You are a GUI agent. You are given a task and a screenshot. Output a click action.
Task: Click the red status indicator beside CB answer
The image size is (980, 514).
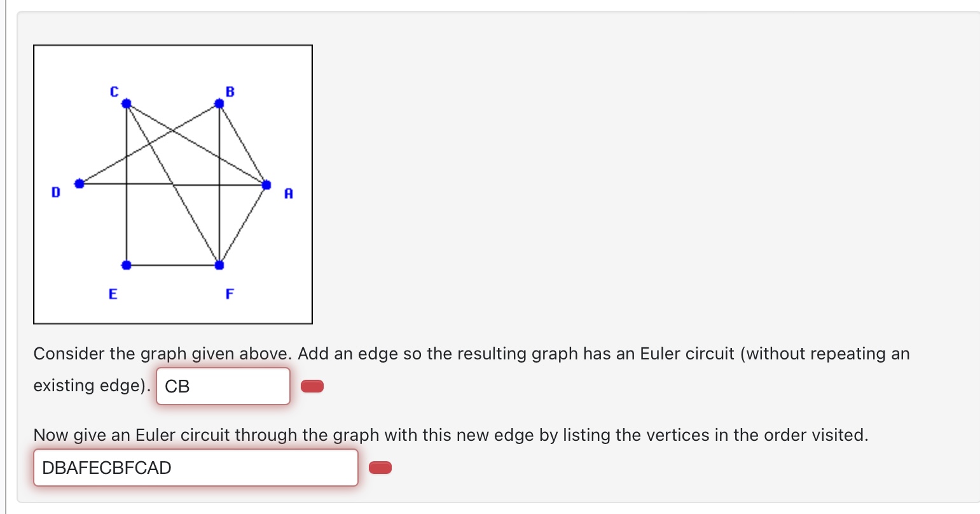tap(312, 385)
